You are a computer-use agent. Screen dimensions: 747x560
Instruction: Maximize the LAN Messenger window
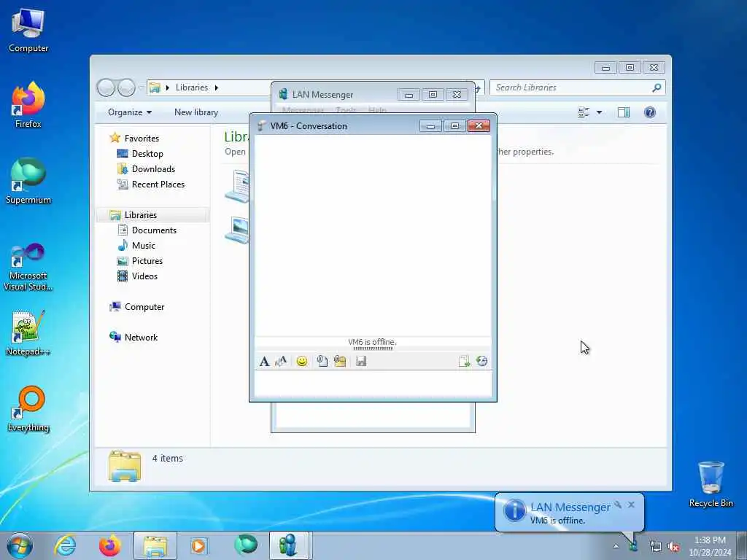pos(433,94)
